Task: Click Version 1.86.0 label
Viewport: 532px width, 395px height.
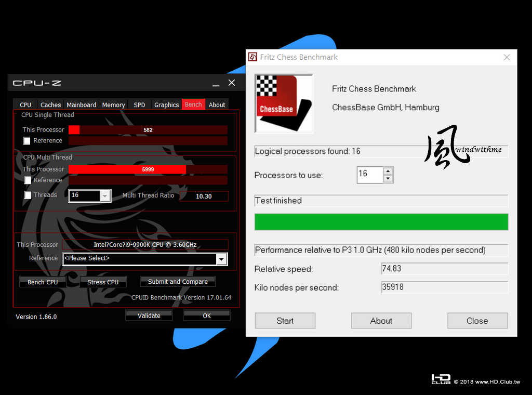Action: (36, 317)
